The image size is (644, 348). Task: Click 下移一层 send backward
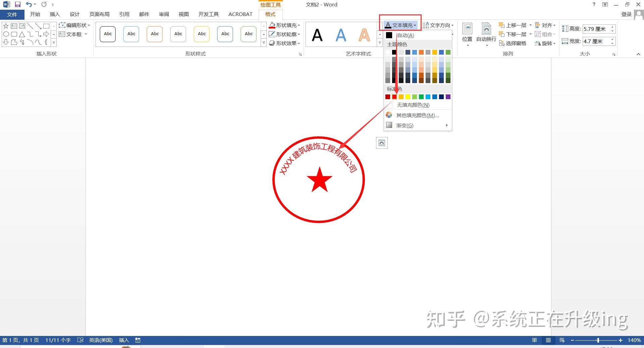tap(513, 34)
